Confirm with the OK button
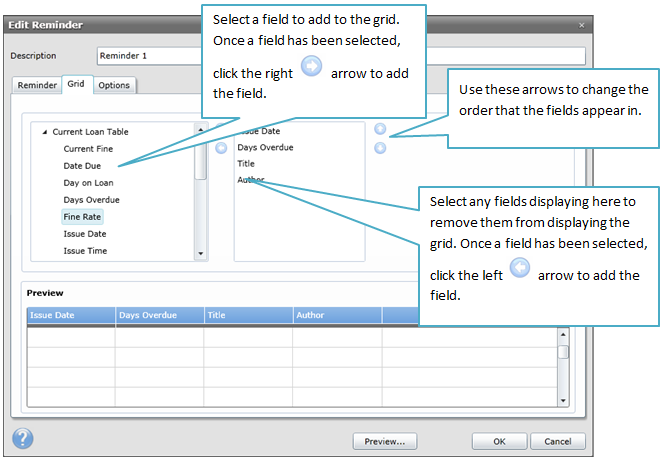Viewport: 665px width, 465px height. pyautogui.click(x=499, y=441)
